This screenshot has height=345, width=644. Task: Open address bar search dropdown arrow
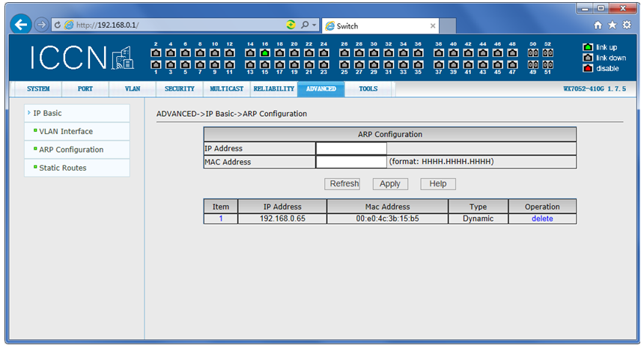tap(315, 25)
